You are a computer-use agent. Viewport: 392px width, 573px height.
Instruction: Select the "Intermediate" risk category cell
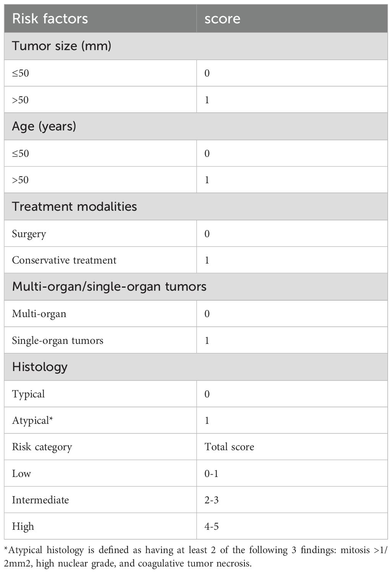(40, 500)
